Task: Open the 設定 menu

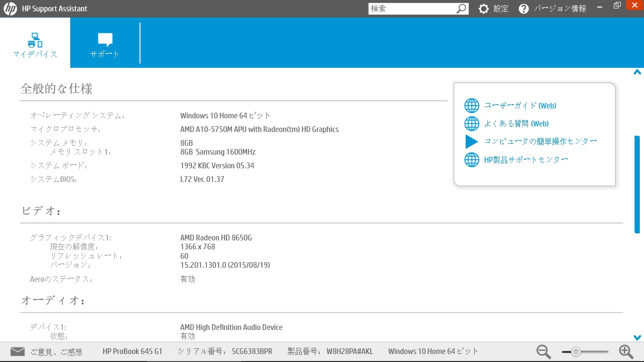Action: pyautogui.click(x=501, y=8)
